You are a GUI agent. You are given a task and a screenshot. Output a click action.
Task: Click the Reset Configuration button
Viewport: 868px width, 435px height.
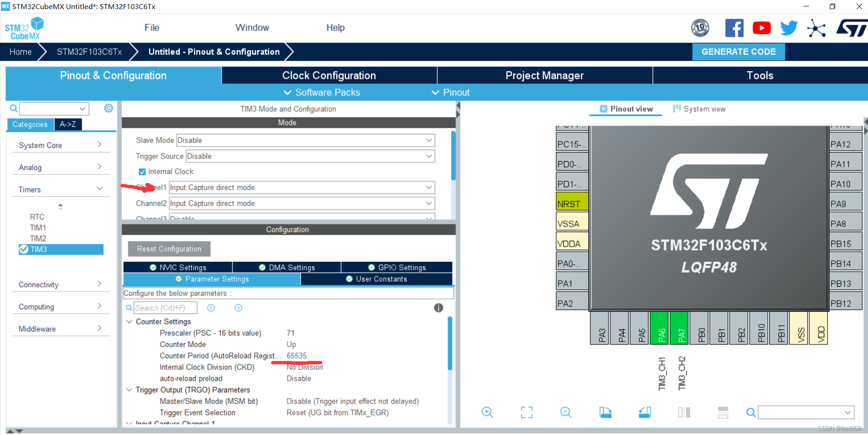[169, 249]
